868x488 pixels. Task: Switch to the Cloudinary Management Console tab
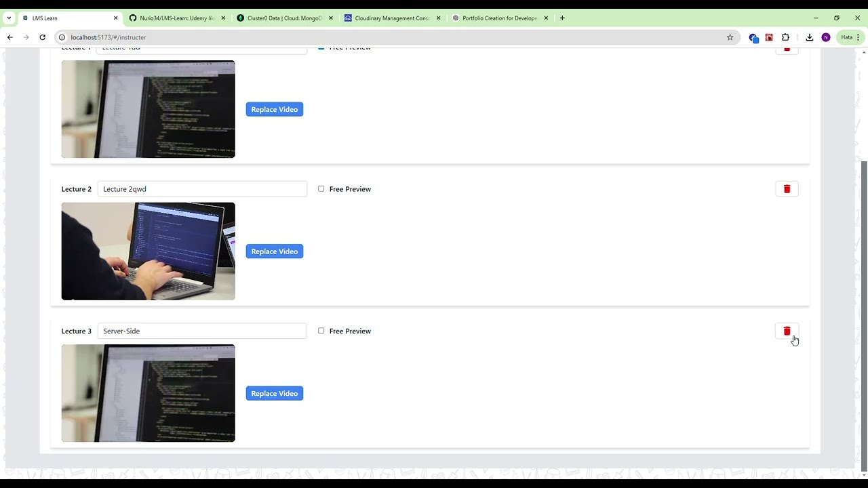(x=393, y=18)
